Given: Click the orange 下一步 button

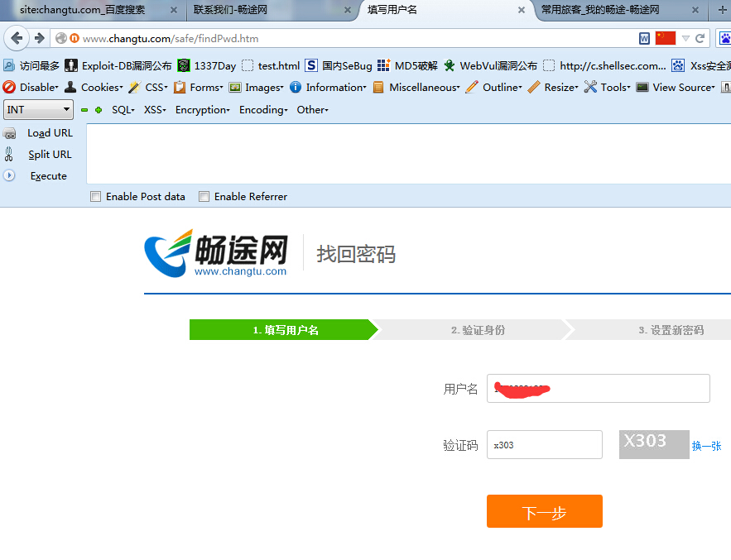Looking at the screenshot, I should tap(544, 511).
